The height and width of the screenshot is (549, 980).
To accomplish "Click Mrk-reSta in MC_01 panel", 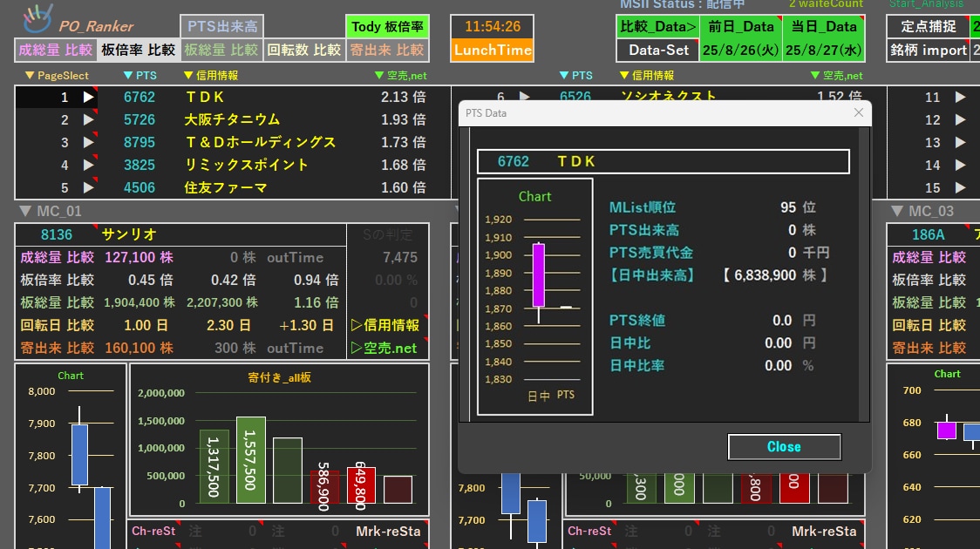I will click(388, 531).
